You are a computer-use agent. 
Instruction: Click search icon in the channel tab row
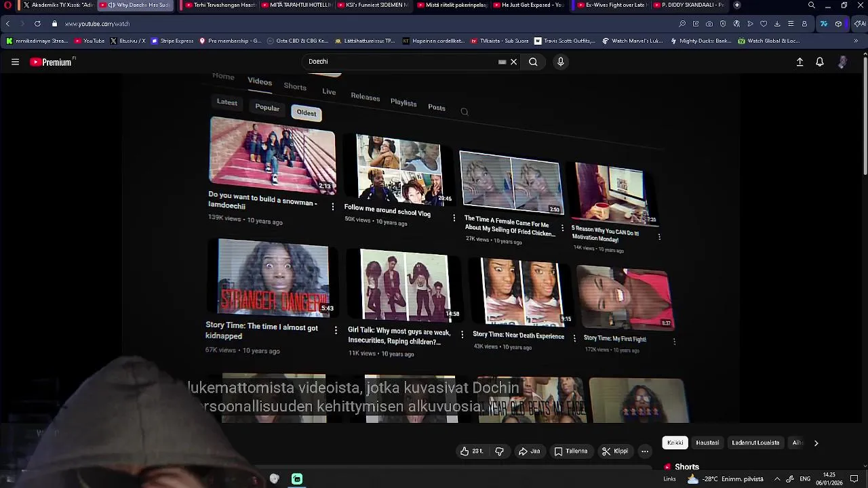[x=465, y=112]
